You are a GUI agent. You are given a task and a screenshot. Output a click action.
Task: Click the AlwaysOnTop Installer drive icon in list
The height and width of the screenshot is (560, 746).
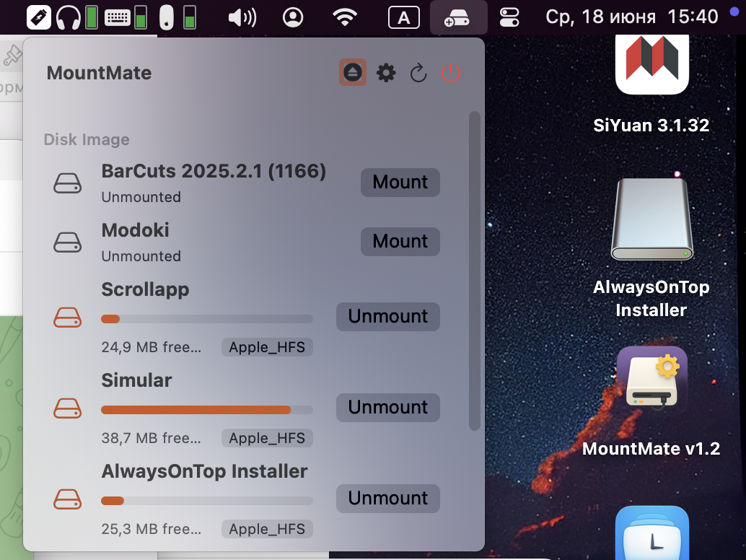(x=67, y=499)
